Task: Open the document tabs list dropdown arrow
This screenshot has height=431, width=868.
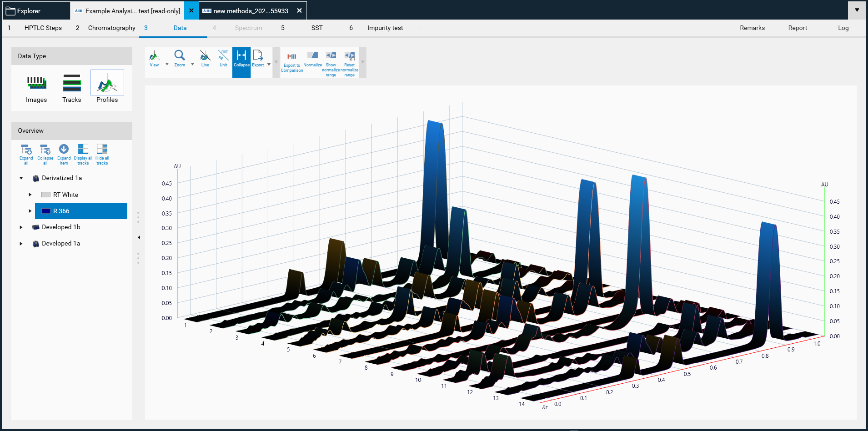Action: point(857,10)
